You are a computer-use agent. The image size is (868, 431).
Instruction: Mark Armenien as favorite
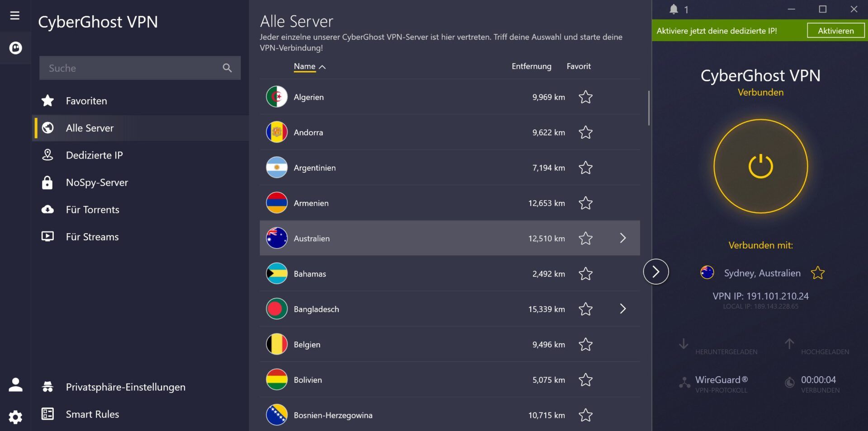585,203
